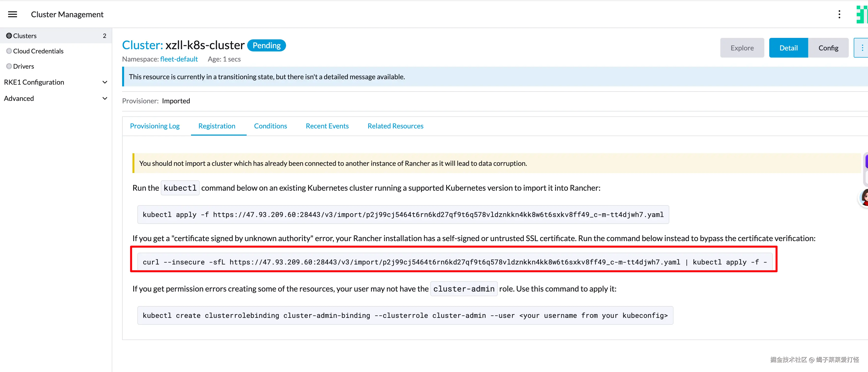
Task: Open the hamburger navigation menu
Action: (13, 14)
